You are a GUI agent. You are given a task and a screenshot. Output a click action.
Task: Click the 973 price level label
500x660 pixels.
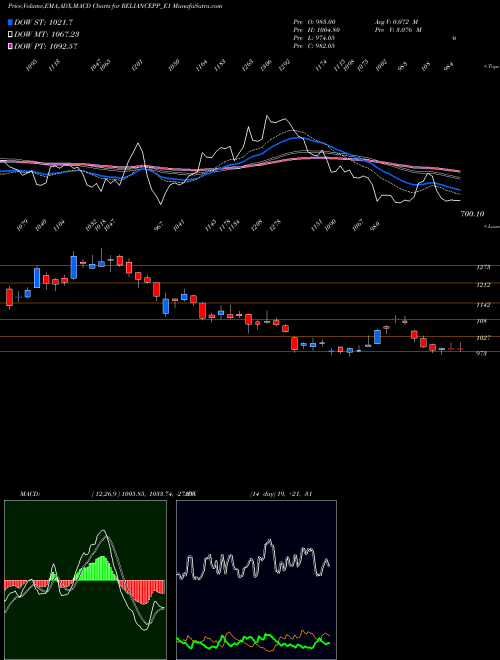click(481, 354)
